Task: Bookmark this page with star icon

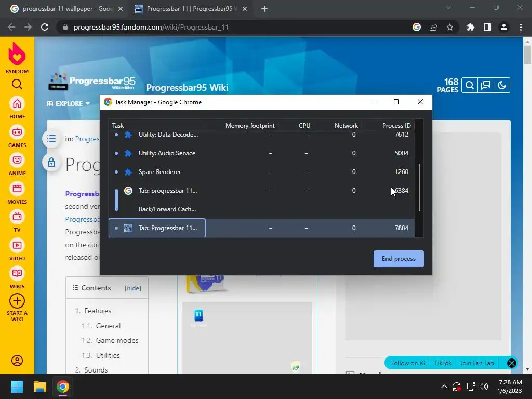Action: click(449, 27)
